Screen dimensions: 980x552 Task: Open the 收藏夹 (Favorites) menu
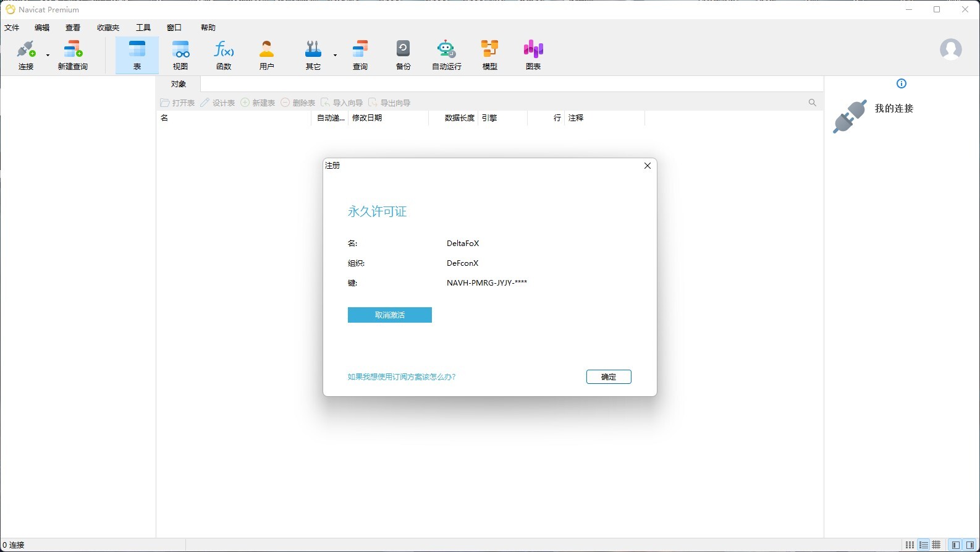108,28
